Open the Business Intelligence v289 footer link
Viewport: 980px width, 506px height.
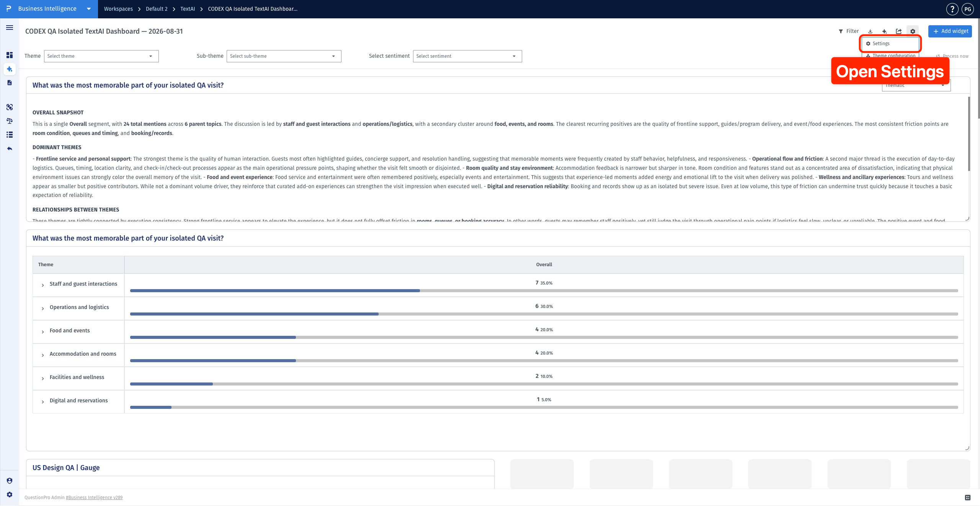[94, 497]
